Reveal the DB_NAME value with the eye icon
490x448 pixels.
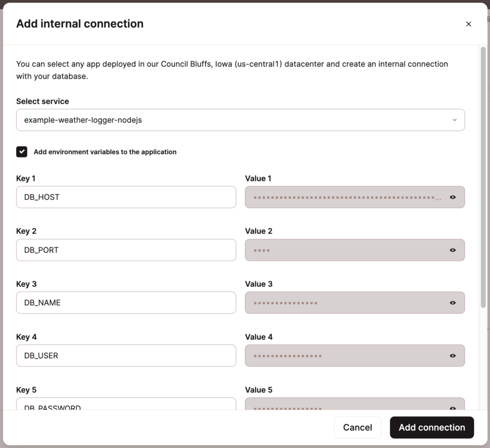point(453,302)
